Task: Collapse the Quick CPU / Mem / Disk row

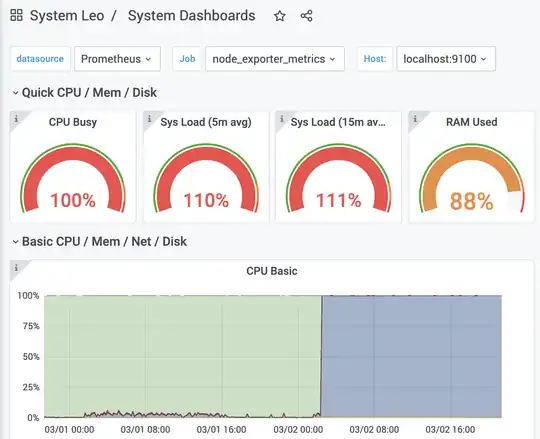Action: point(85,93)
